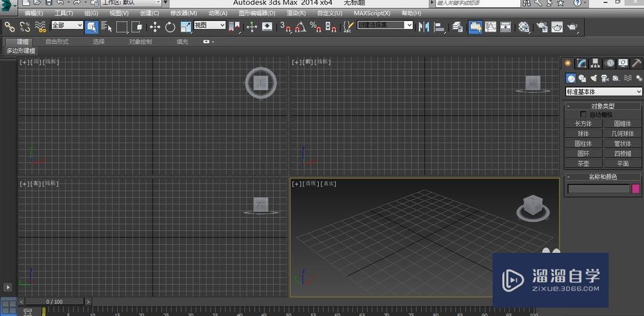Viewport: 644px width, 316px height.
Task: Open the Modify command panel tab
Action: [582, 63]
